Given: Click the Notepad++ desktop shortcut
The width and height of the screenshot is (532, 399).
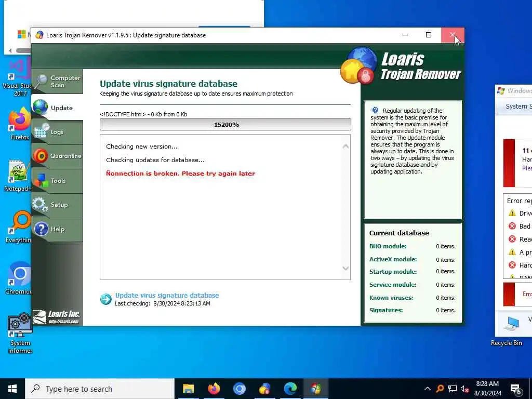Looking at the screenshot, I should tap(17, 176).
